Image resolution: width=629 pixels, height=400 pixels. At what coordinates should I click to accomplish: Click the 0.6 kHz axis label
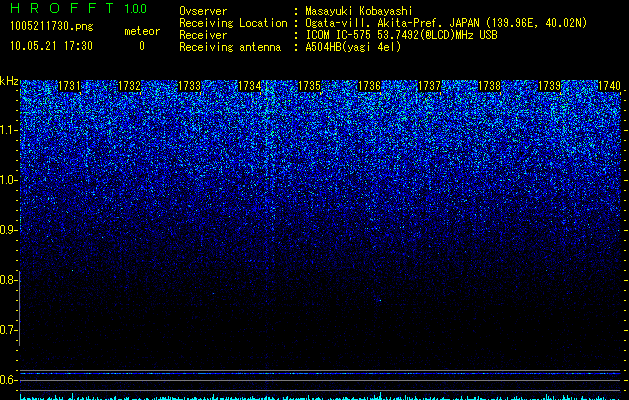(x=8, y=380)
